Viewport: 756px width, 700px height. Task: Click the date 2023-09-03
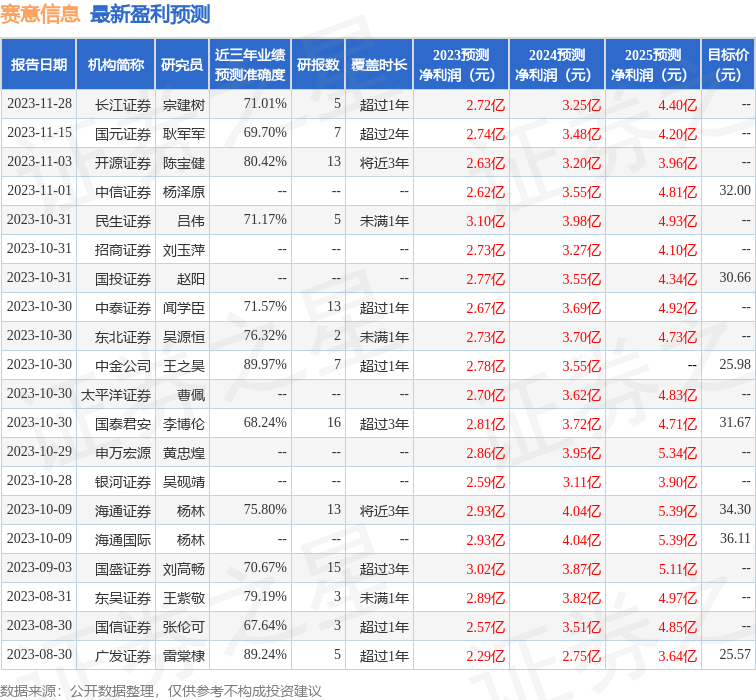[39, 567]
